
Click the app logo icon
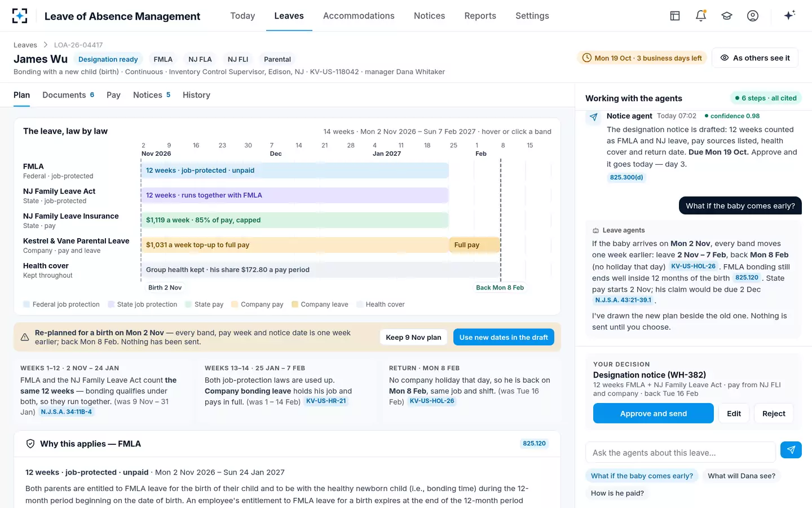(20, 16)
